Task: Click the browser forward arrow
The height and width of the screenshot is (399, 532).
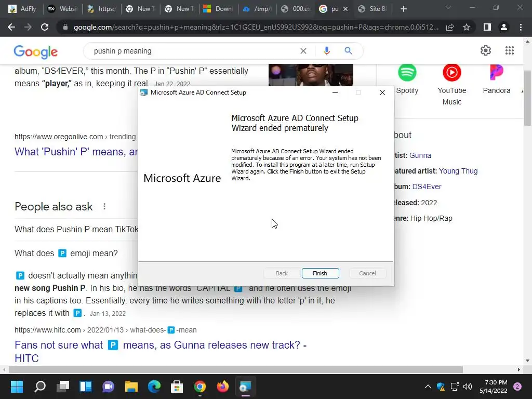Action: [28, 27]
